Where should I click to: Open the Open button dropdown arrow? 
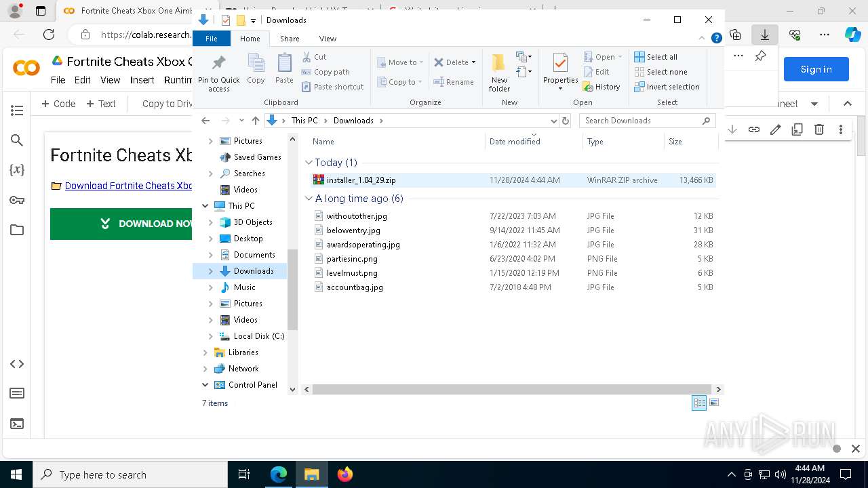coord(620,57)
